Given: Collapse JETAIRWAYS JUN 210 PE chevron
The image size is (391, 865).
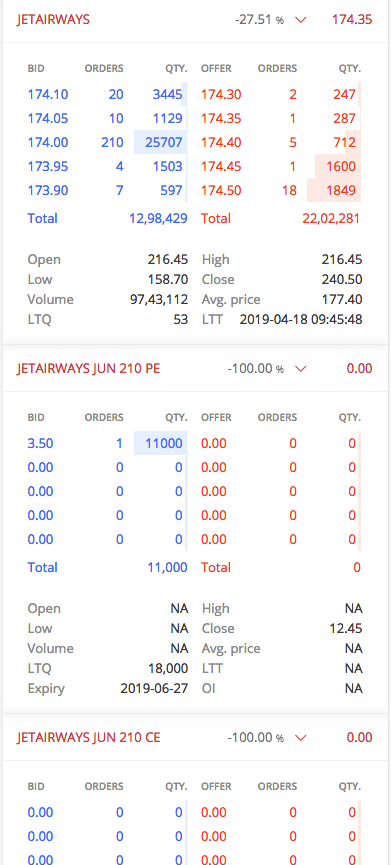Looking at the screenshot, I should [x=301, y=369].
